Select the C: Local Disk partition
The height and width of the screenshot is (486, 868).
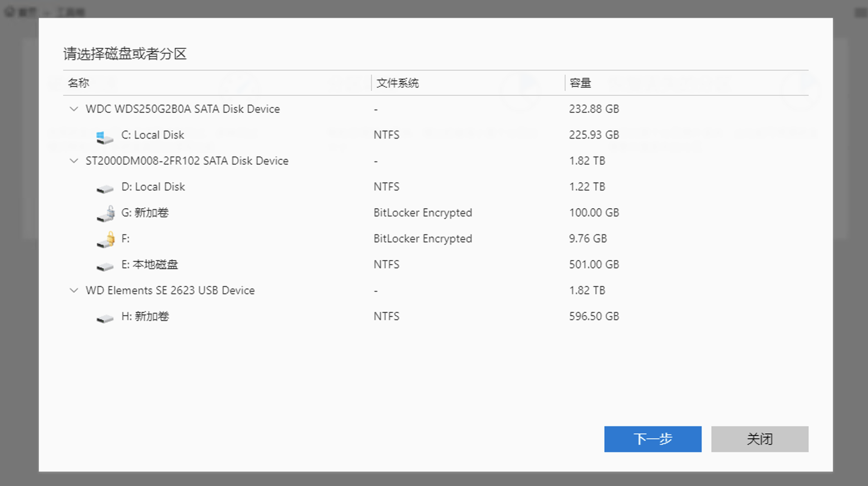pos(153,135)
